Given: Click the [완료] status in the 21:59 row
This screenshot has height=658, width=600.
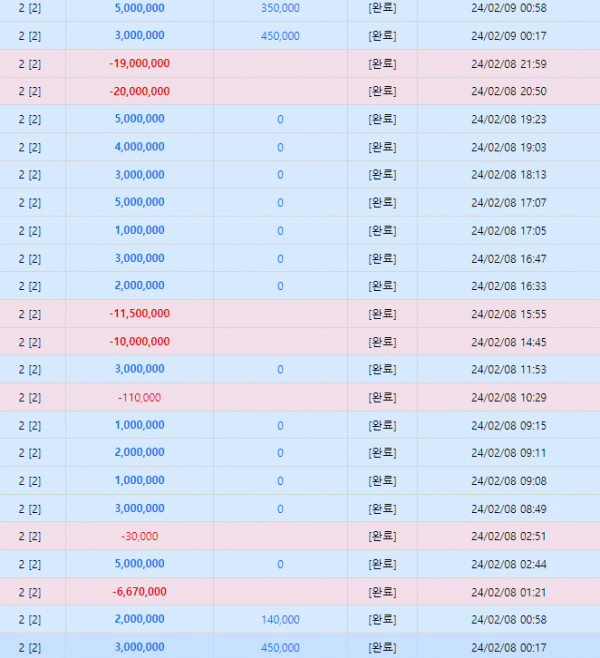Looking at the screenshot, I should [382, 64].
